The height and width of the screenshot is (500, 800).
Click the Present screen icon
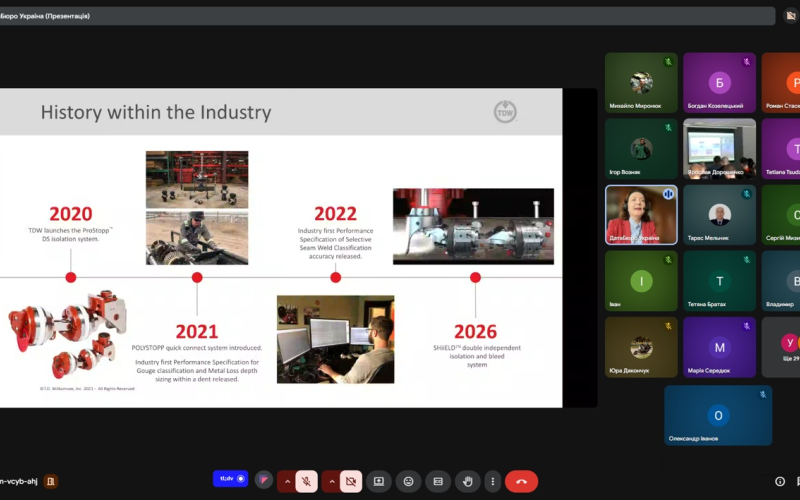379,481
